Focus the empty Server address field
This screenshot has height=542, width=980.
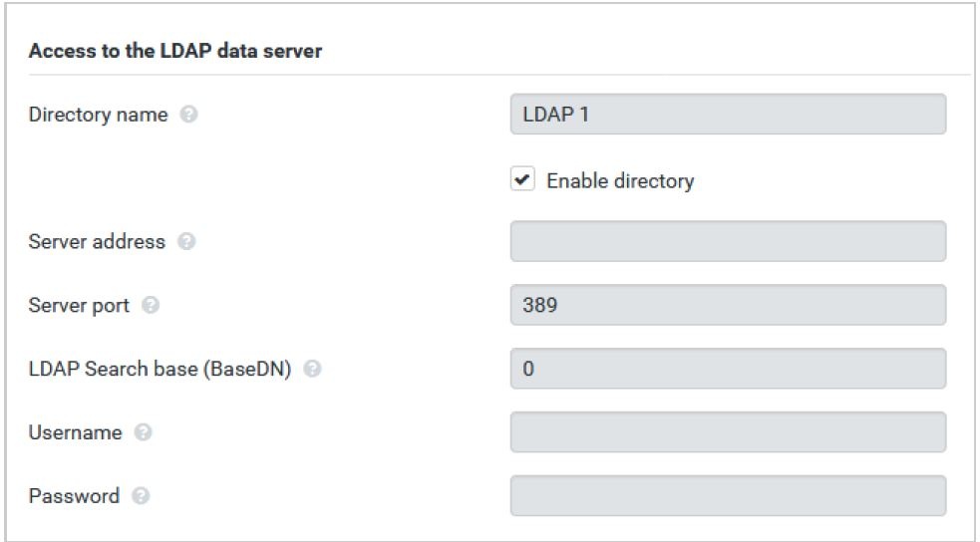[x=728, y=241]
